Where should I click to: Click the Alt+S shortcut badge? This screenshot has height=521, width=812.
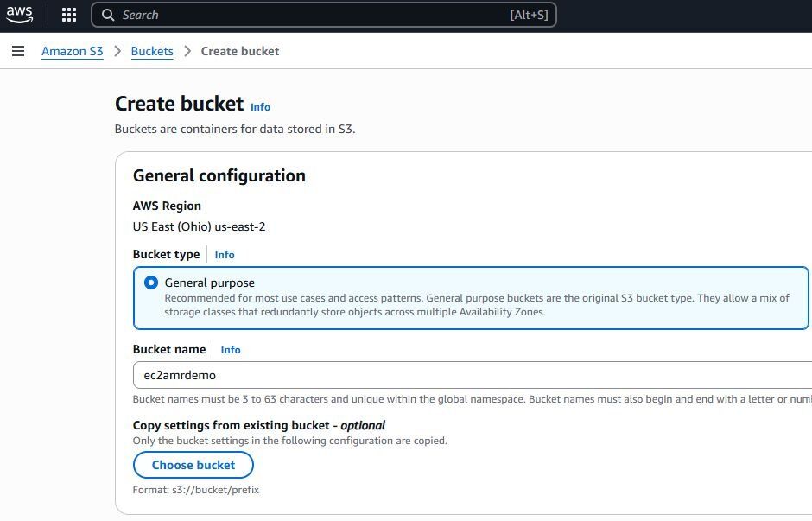[529, 15]
